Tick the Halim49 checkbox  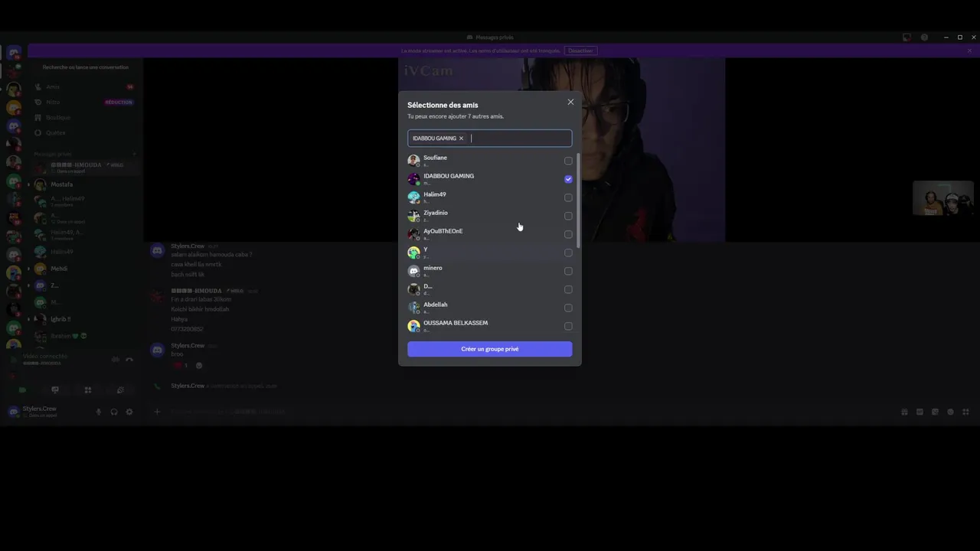568,197
